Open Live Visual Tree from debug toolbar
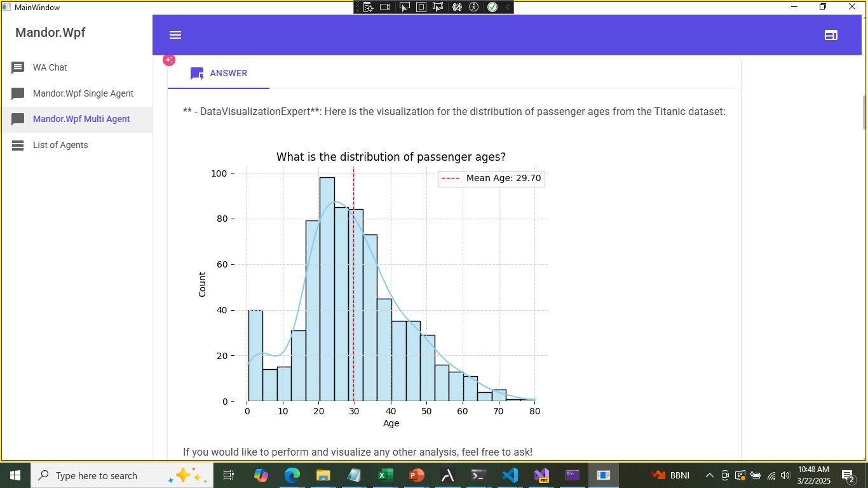868x488 pixels. point(368,7)
